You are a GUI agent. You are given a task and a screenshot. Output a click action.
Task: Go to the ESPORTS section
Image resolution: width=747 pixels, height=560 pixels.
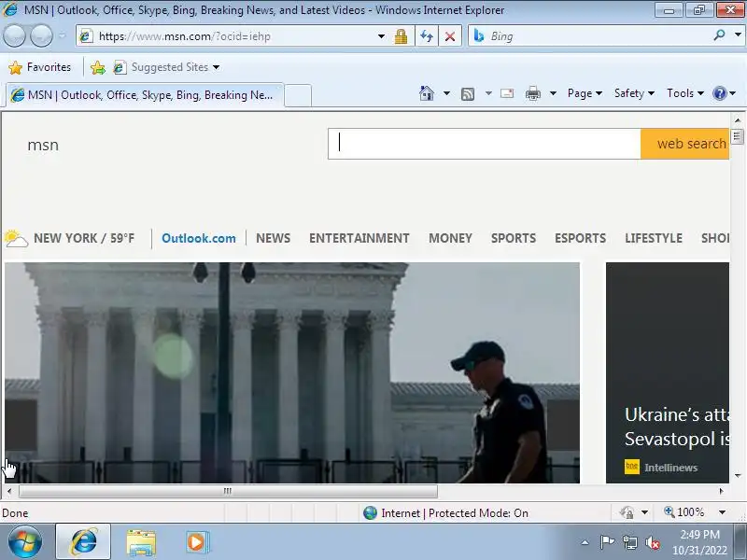pyautogui.click(x=580, y=238)
